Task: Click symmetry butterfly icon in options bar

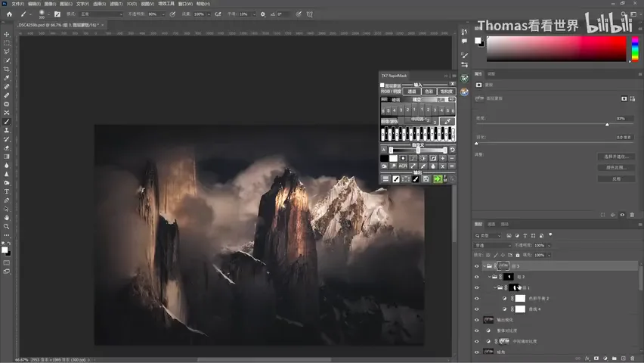Action: click(x=310, y=14)
